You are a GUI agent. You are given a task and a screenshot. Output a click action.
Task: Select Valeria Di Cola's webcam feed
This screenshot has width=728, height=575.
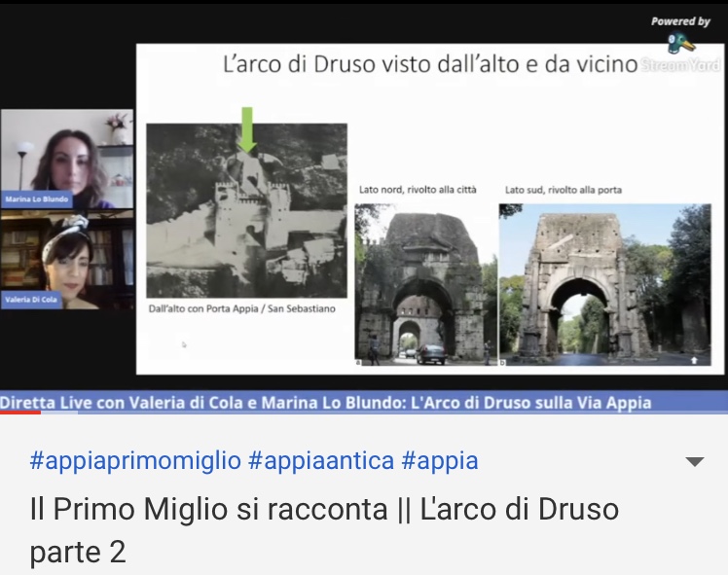click(x=66, y=261)
